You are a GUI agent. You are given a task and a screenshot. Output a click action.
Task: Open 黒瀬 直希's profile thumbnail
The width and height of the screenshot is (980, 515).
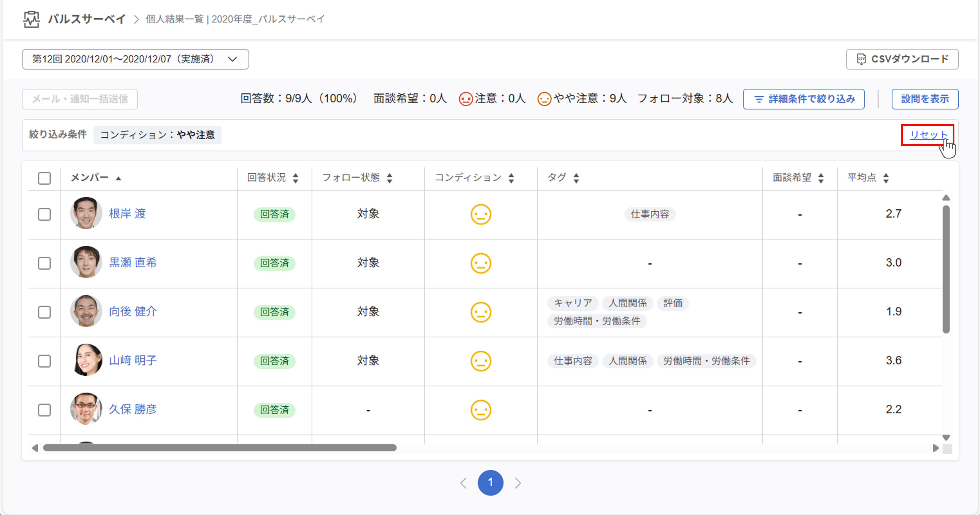pos(86,262)
